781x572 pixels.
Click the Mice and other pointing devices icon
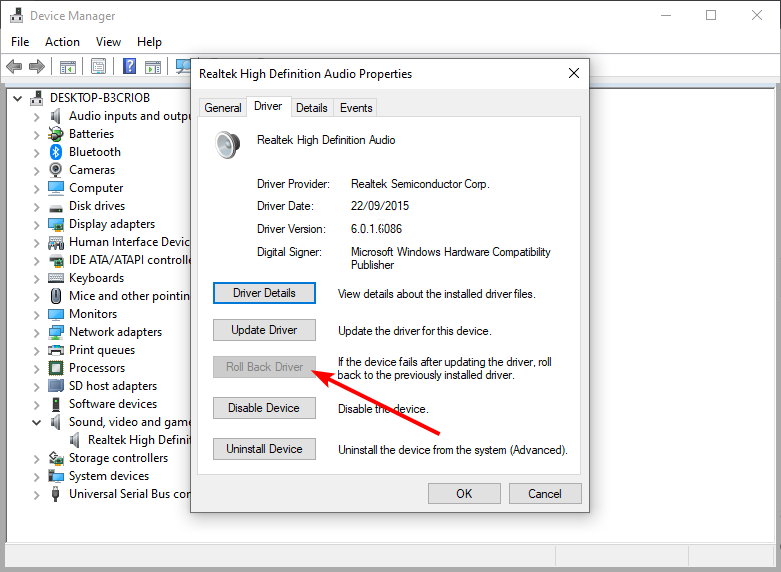(56, 296)
